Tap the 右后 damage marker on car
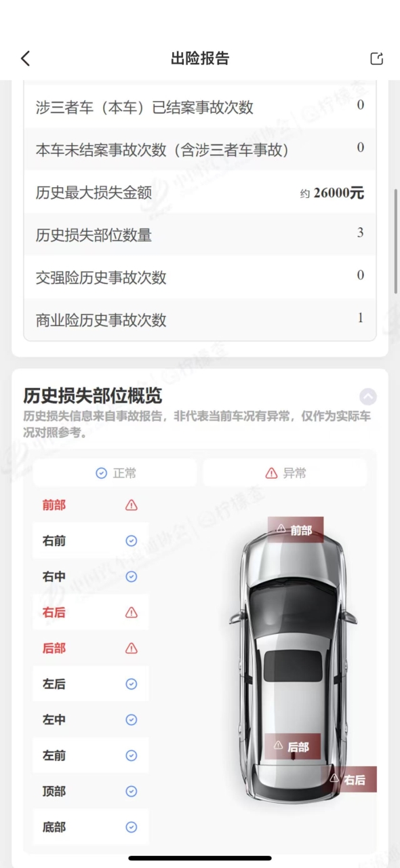Image resolution: width=400 pixels, height=868 pixels. [348, 779]
